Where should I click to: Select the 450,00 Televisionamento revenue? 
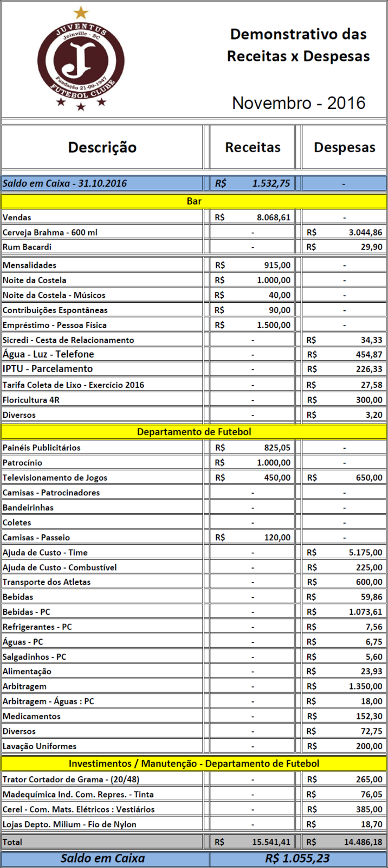[x=253, y=478]
